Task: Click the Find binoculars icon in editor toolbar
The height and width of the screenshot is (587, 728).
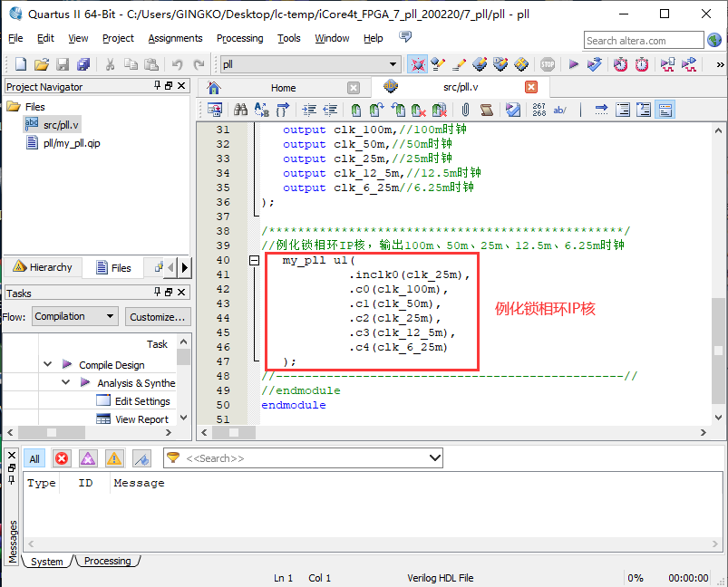Action: pyautogui.click(x=240, y=110)
